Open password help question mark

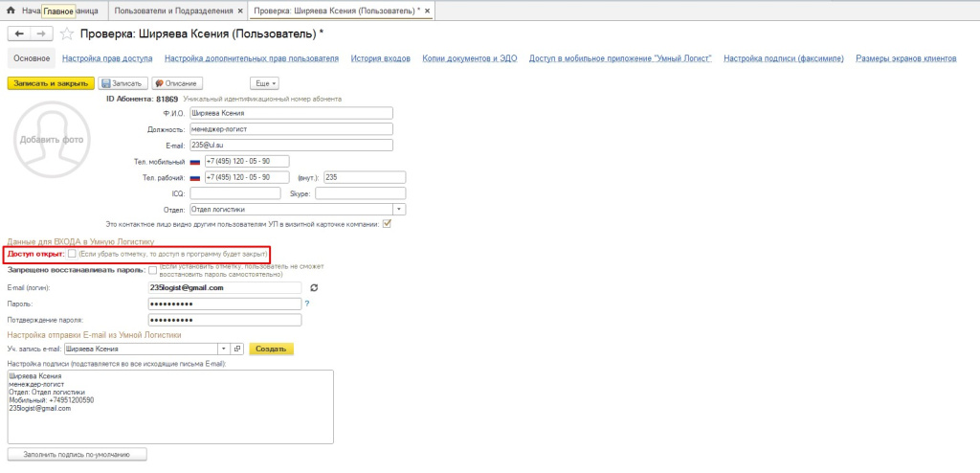point(307,304)
